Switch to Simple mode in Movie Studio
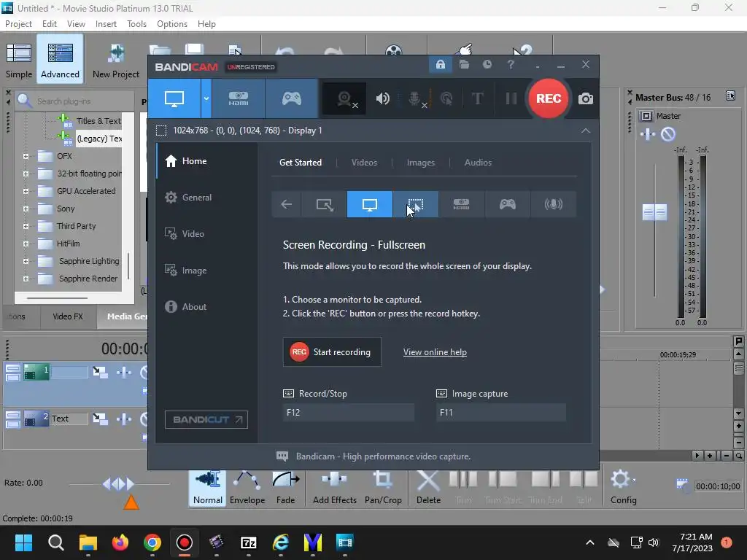747x560 pixels. (19, 60)
